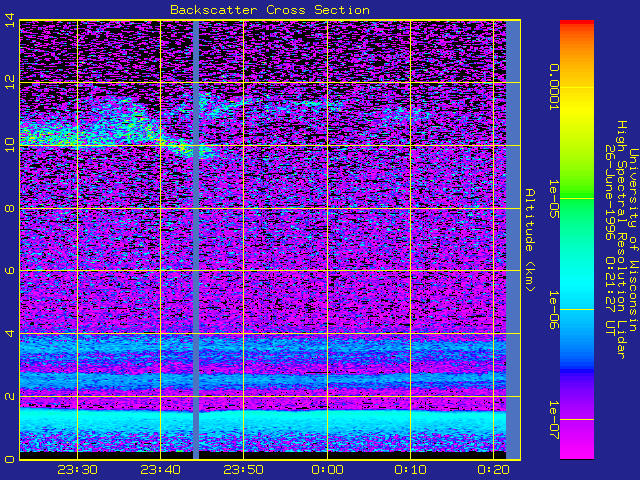Click the altitude label 4
This screenshot has height=480, width=640.
click(x=9, y=333)
